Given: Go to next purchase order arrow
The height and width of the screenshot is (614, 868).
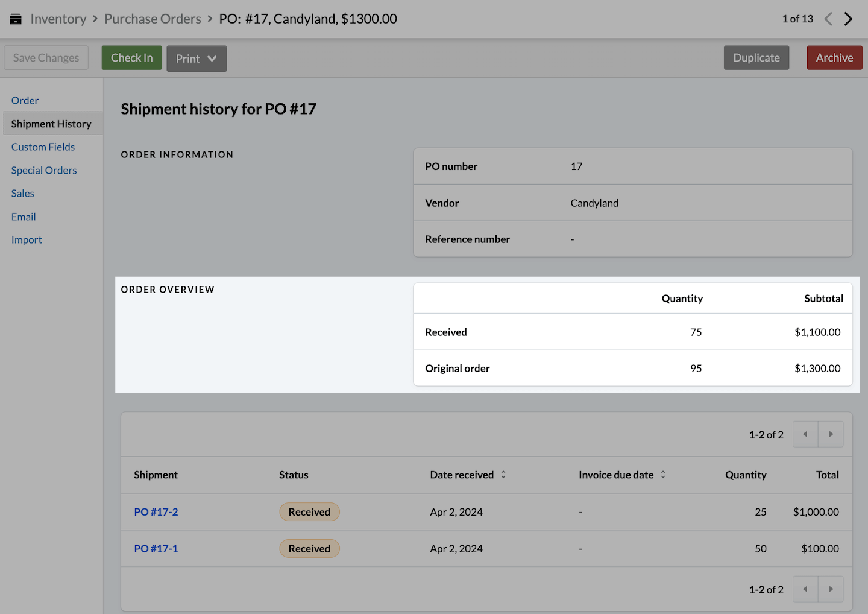Looking at the screenshot, I should [848, 19].
